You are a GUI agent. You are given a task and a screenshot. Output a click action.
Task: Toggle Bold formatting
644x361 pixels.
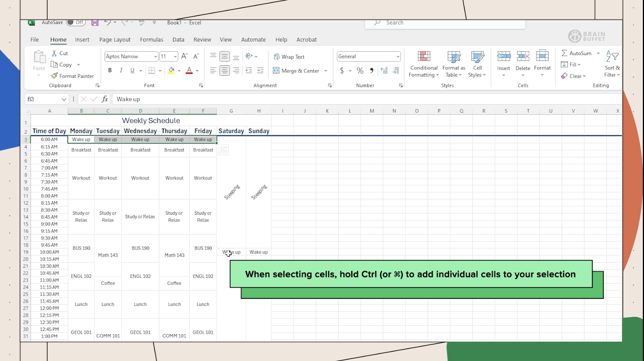click(x=110, y=70)
